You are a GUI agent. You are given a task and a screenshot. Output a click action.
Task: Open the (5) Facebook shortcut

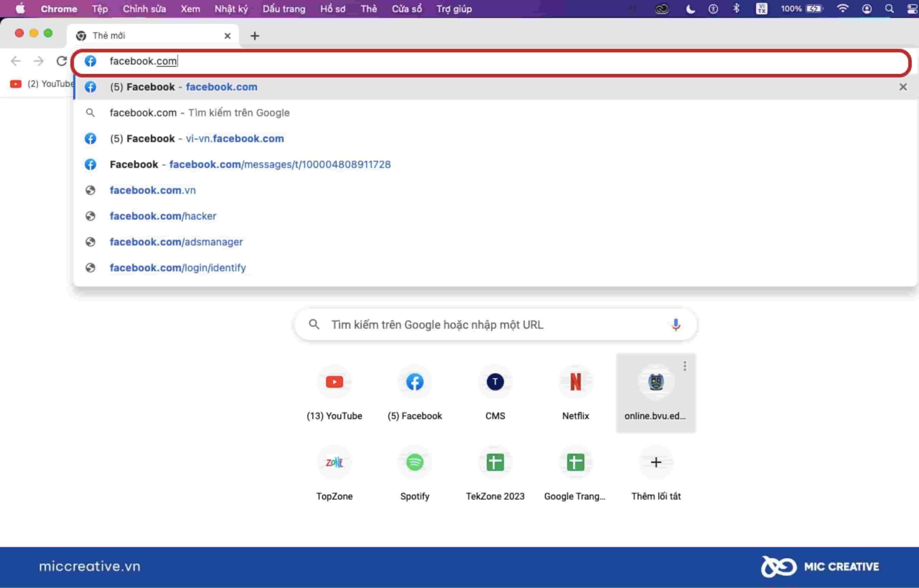[x=415, y=393]
